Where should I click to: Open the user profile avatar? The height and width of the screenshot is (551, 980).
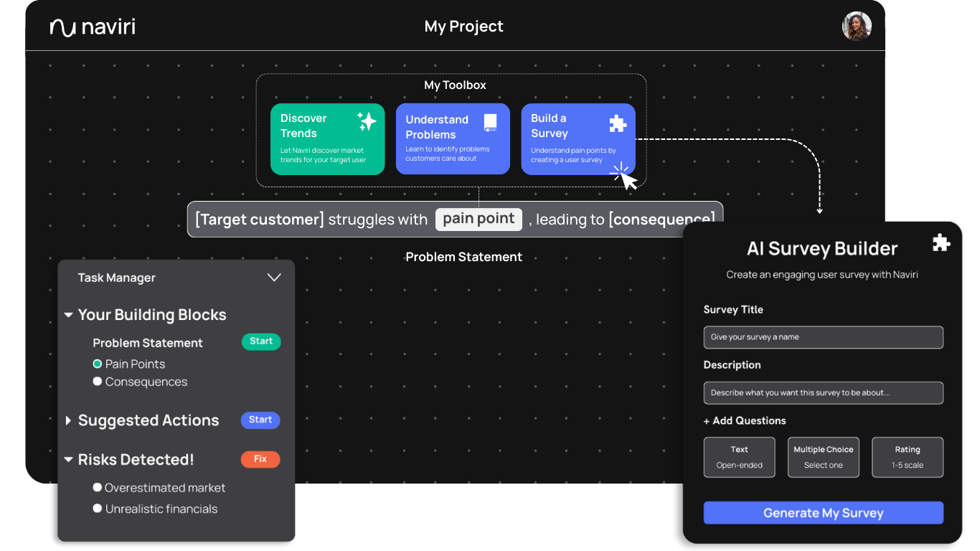coord(857,27)
